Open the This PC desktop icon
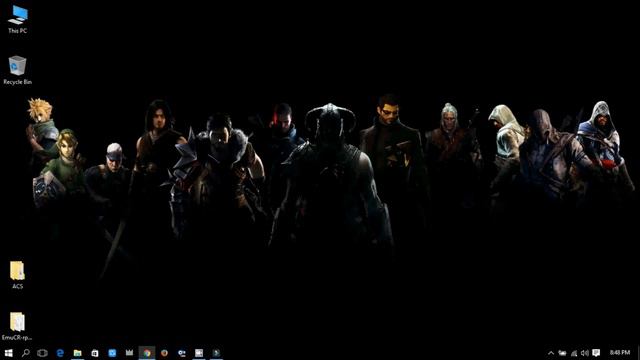The height and width of the screenshot is (360, 640). 18,19
